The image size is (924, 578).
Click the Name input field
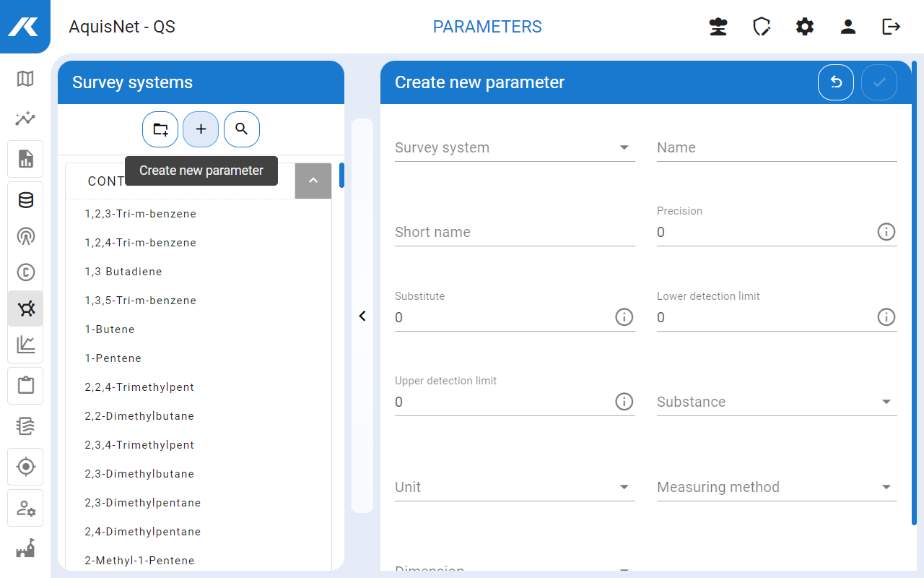coord(776,148)
